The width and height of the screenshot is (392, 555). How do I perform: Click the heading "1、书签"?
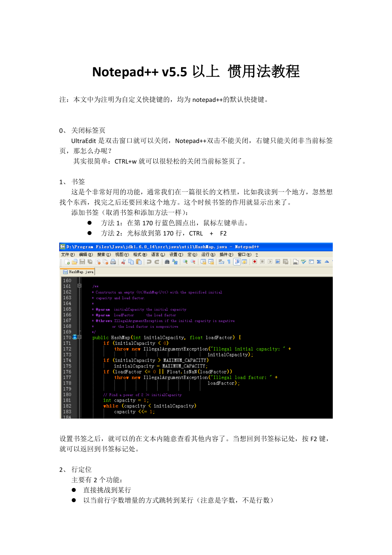(72, 181)
